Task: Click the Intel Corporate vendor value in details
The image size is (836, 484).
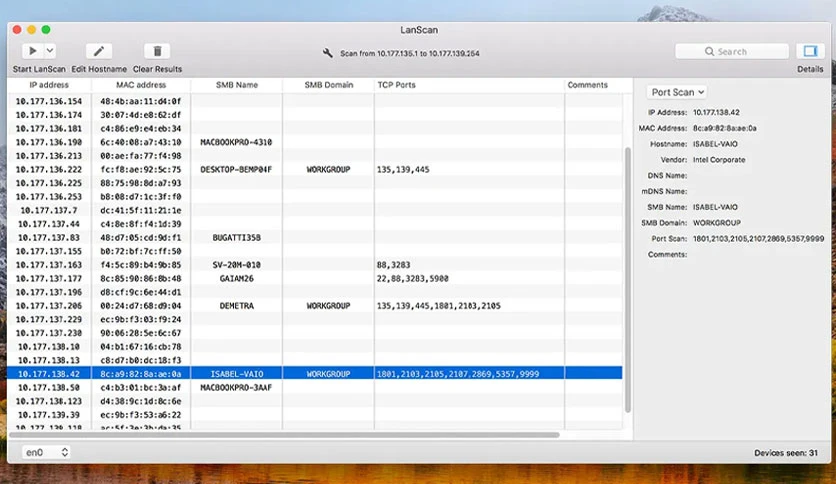Action: [x=719, y=159]
